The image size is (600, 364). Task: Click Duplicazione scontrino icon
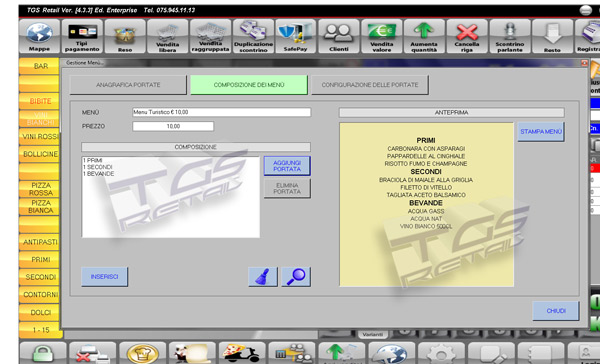pos(253,36)
